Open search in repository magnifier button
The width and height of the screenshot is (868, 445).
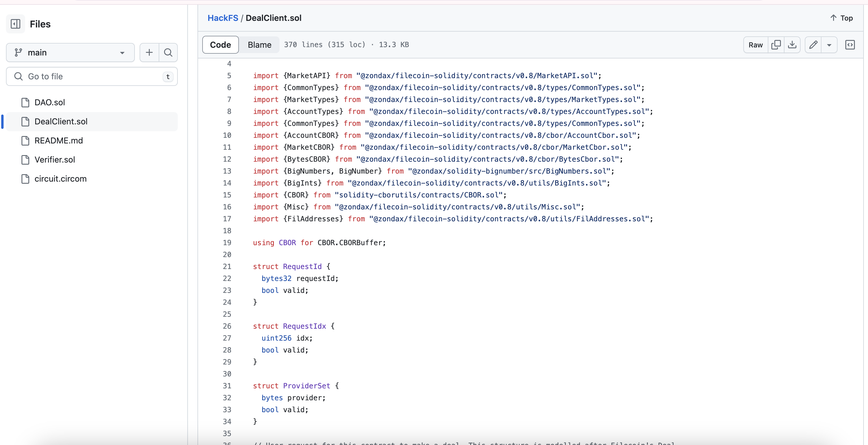click(168, 52)
